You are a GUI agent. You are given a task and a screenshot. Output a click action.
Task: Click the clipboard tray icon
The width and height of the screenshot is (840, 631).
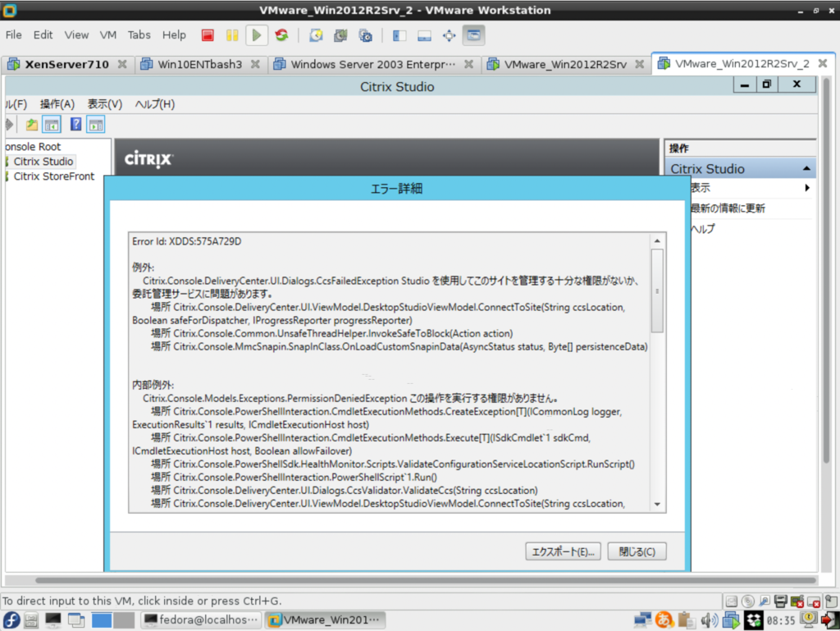point(687,620)
